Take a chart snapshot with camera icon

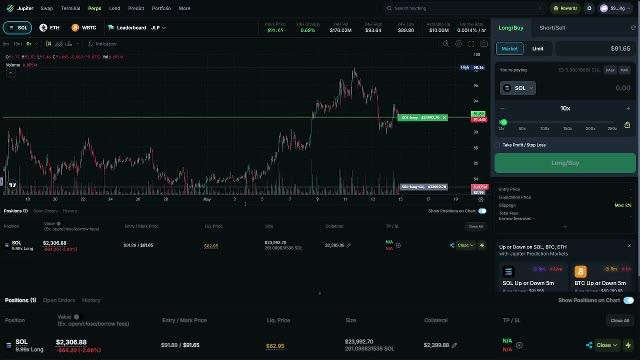coord(484,43)
